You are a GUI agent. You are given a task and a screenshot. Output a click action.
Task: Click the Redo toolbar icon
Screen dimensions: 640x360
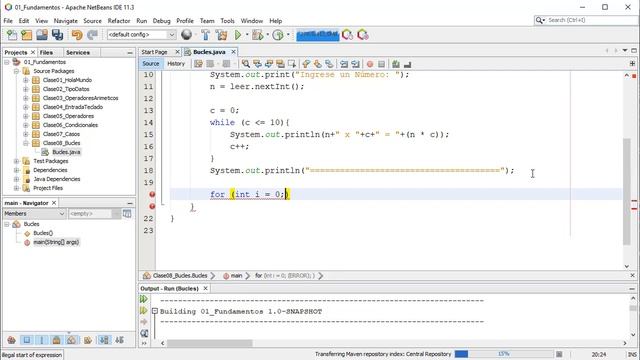tap(92, 35)
